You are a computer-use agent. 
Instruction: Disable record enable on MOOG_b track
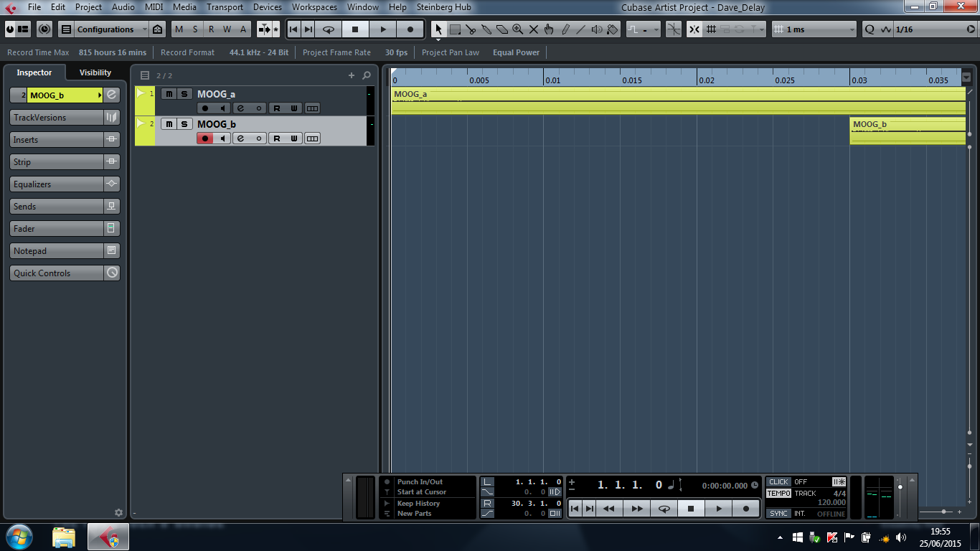click(x=205, y=138)
